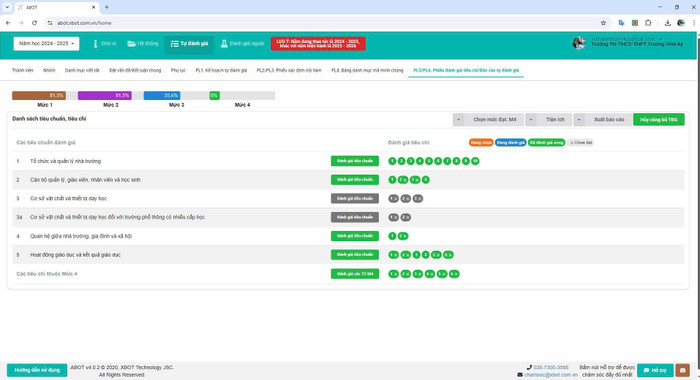The image size is (700, 380).
Task: Click Đánh giá tiêu chuẩn for Hoạt động giáo dục row
Action: tap(355, 255)
